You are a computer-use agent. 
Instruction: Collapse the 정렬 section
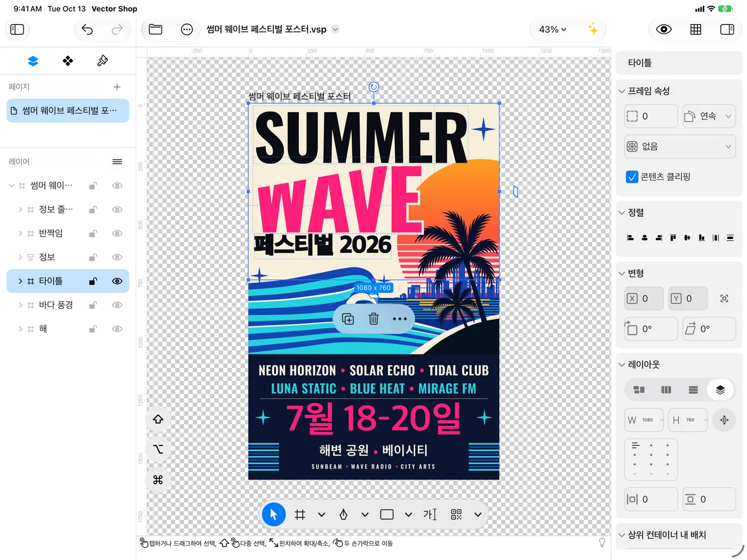click(622, 213)
